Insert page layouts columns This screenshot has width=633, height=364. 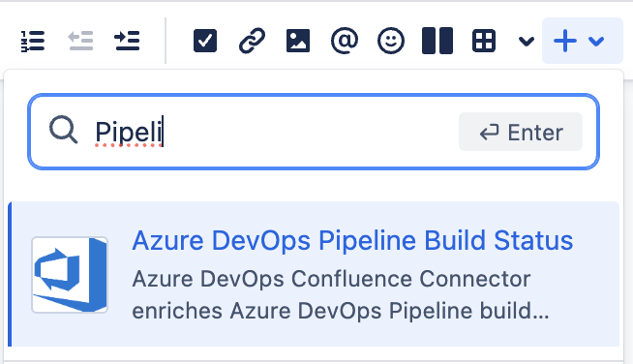coord(437,41)
